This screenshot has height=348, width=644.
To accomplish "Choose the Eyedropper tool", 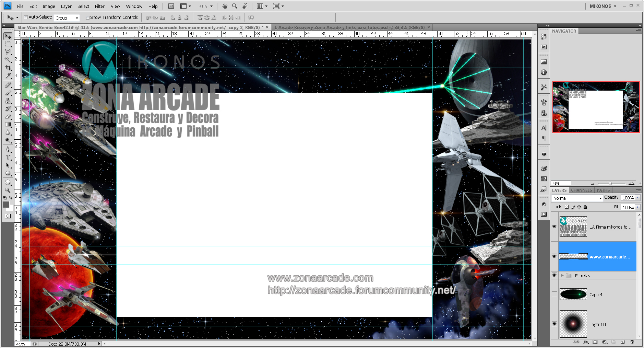I will [x=8, y=76].
